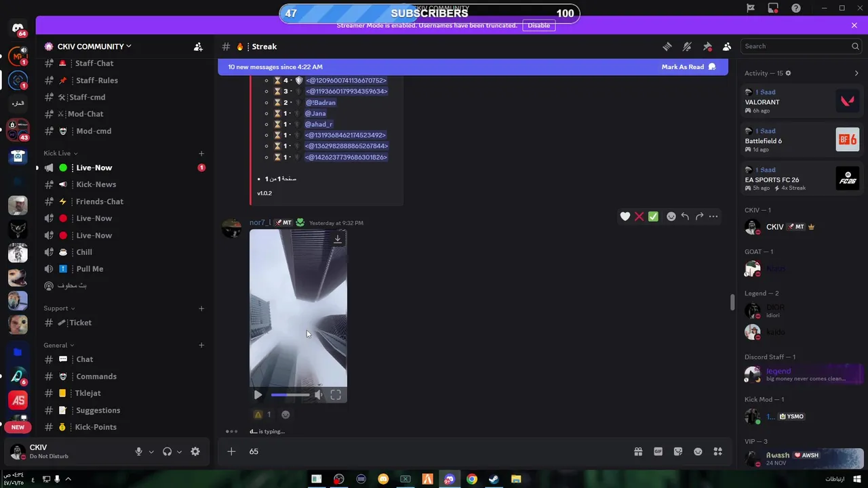This screenshot has width=868, height=488.
Task: Open Activity settings gear
Action: point(788,73)
